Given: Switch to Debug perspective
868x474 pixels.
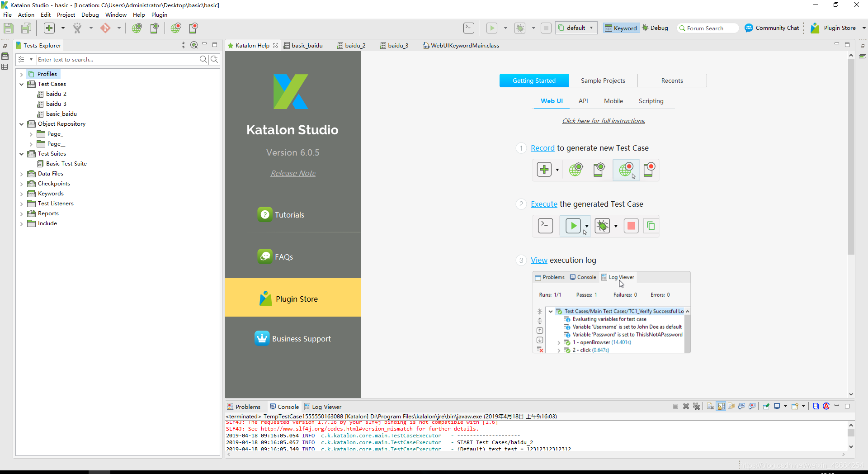Looking at the screenshot, I should [655, 28].
